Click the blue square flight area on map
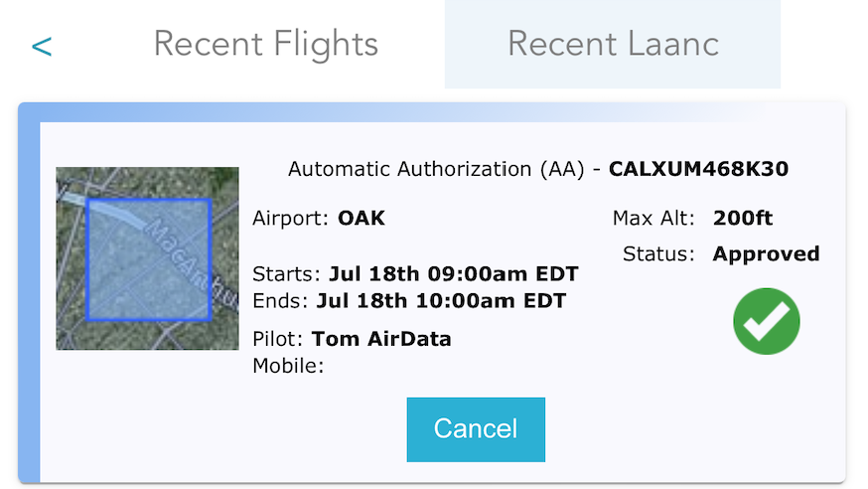868x489 pixels. click(x=148, y=259)
